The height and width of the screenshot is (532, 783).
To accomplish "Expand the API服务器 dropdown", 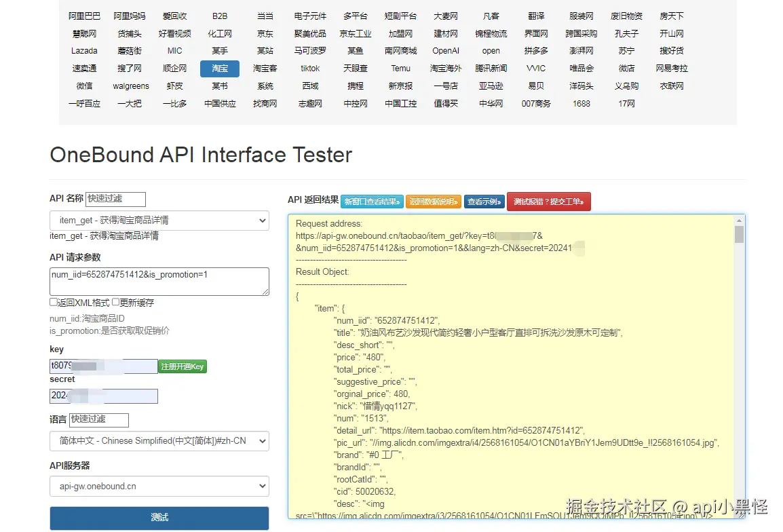I will [x=159, y=486].
